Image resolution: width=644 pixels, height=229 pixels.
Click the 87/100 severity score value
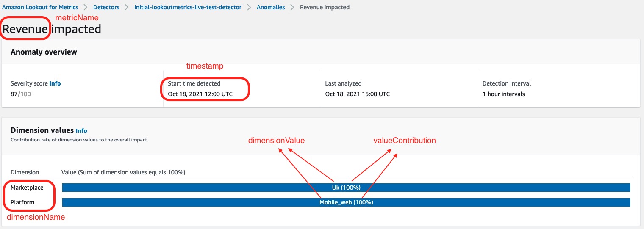[x=21, y=94]
